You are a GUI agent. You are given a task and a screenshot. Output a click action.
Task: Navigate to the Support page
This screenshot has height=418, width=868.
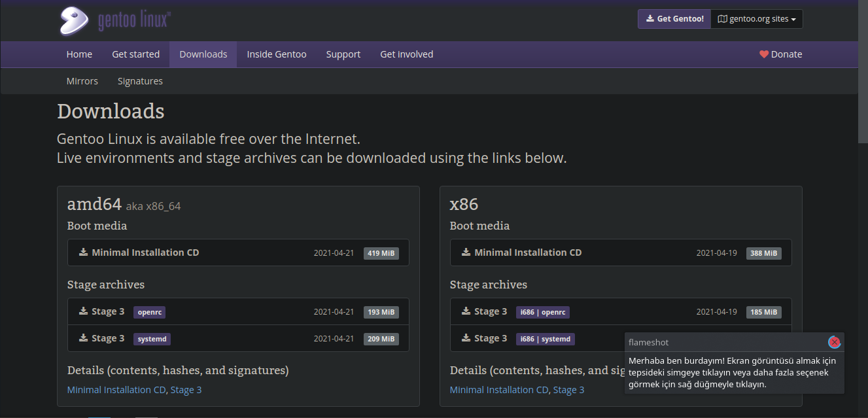(343, 54)
